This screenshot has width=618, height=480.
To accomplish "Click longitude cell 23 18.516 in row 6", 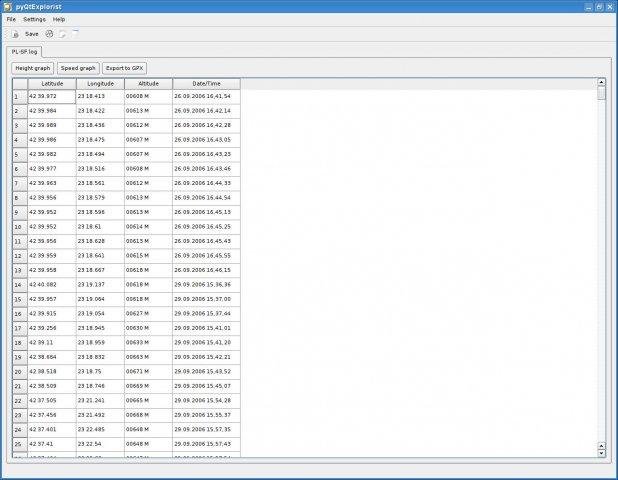I will click(x=101, y=169).
